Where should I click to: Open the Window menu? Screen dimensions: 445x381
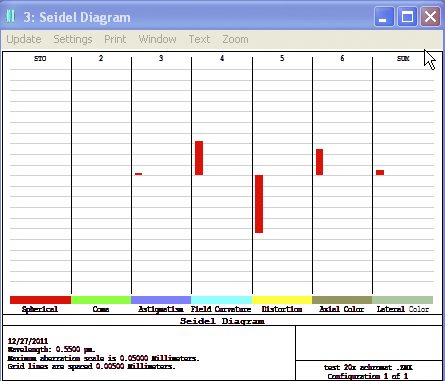point(157,39)
